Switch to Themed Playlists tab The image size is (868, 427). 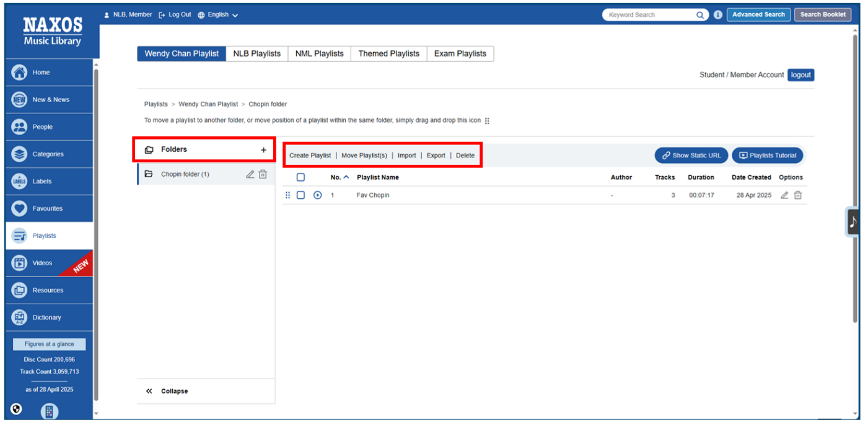click(388, 54)
